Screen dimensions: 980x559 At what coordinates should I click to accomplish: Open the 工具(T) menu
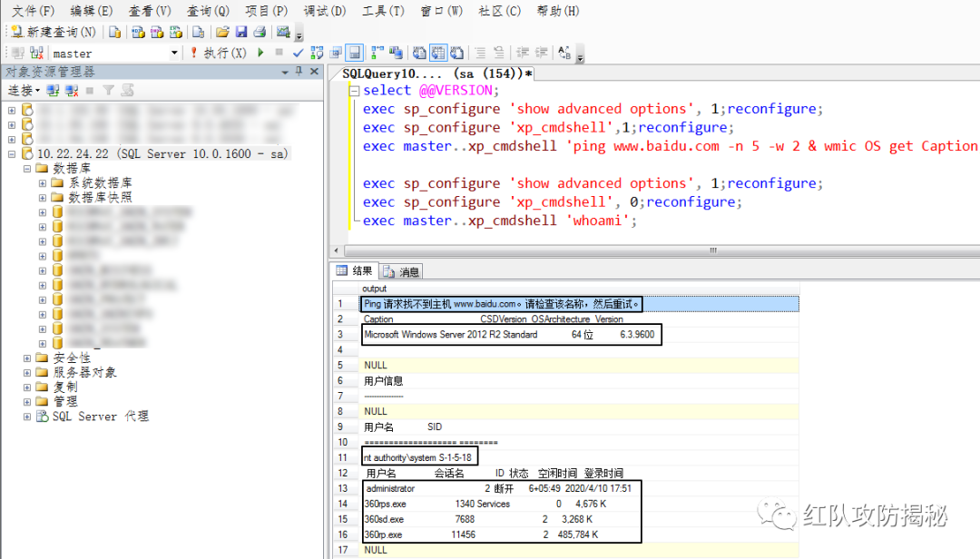383,11
